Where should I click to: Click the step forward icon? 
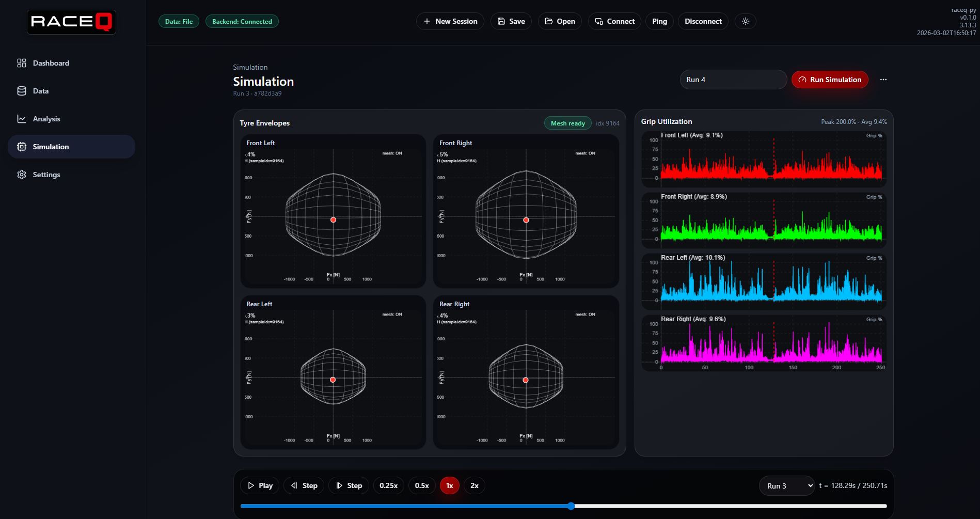click(339, 485)
